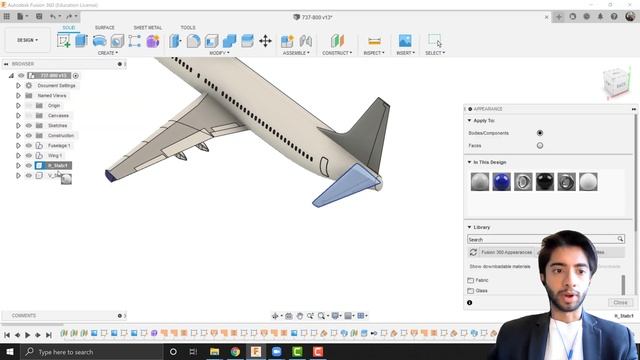
Task: Switch to the SURFACE tab
Action: click(x=104, y=27)
